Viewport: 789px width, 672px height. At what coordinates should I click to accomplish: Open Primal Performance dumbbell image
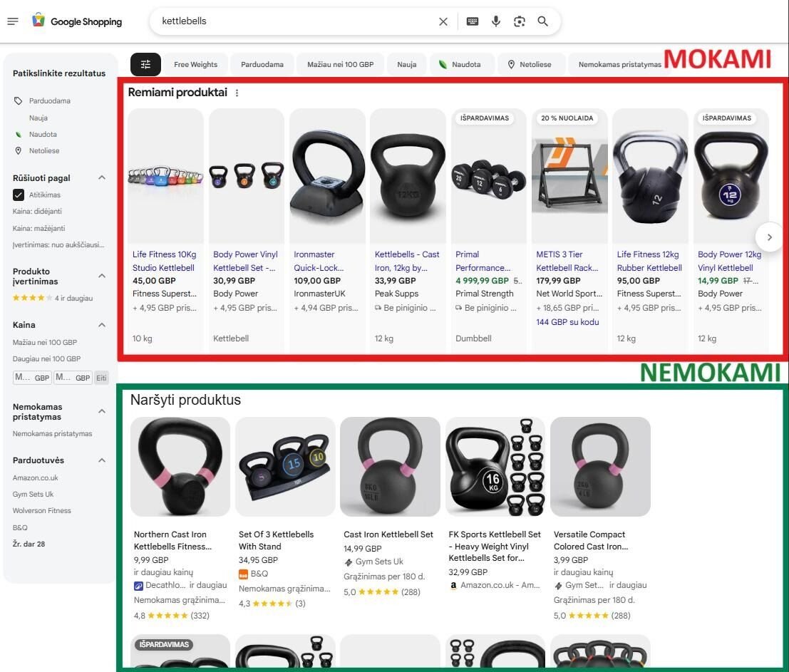[489, 176]
